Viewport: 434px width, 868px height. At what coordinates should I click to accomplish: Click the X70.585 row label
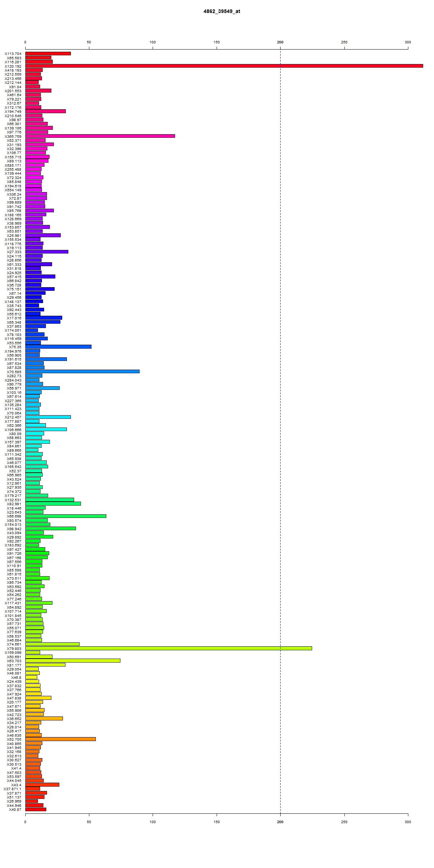click(x=14, y=372)
